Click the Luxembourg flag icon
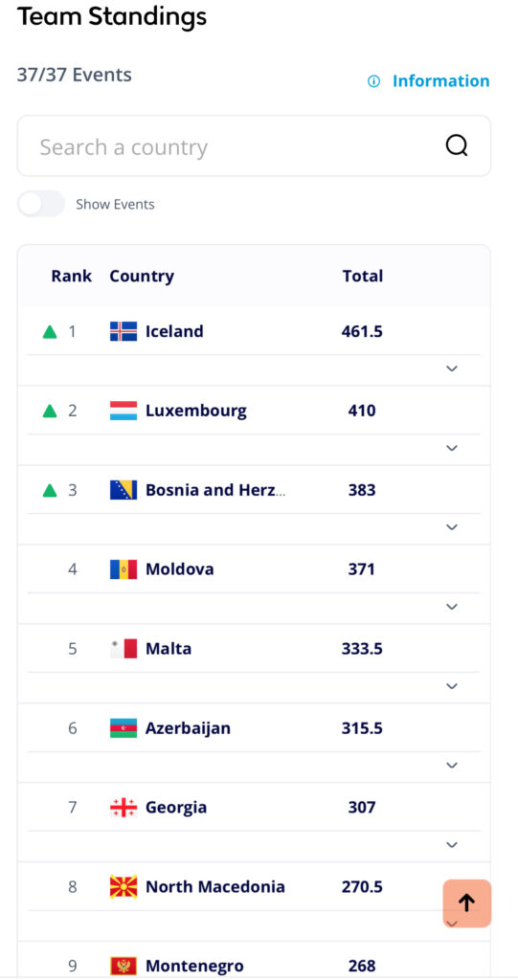518x980 pixels. (124, 411)
